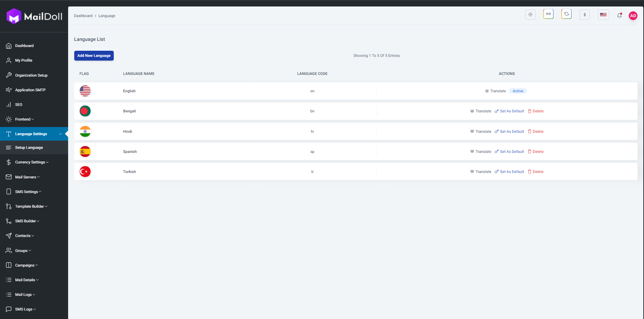Click the Frontend sun icon in sidebar

tap(9, 119)
